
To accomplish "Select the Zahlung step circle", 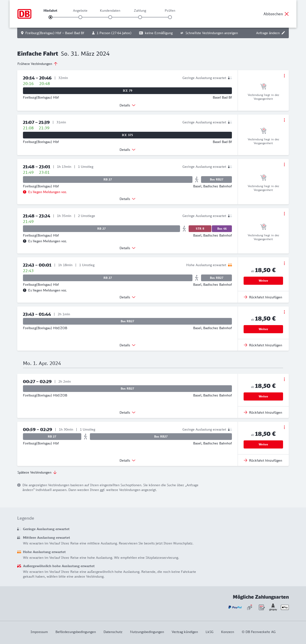I will pos(140,17).
